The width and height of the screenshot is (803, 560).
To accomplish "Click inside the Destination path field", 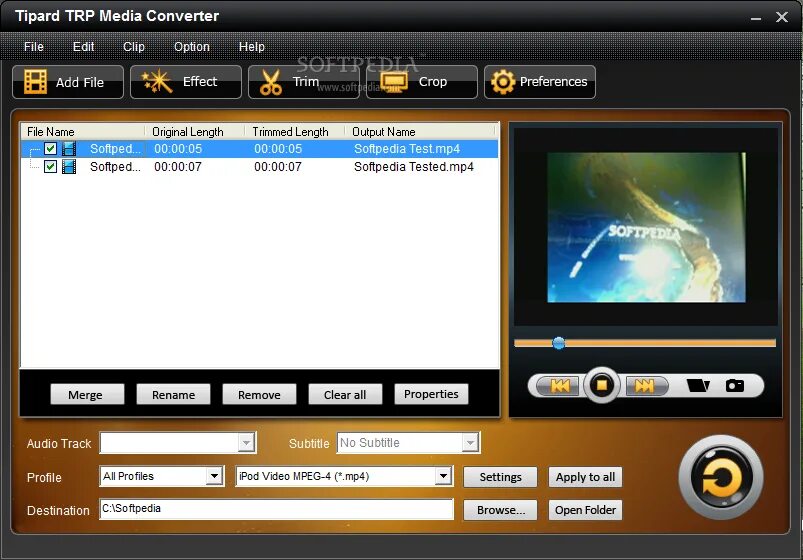I will pyautogui.click(x=277, y=509).
